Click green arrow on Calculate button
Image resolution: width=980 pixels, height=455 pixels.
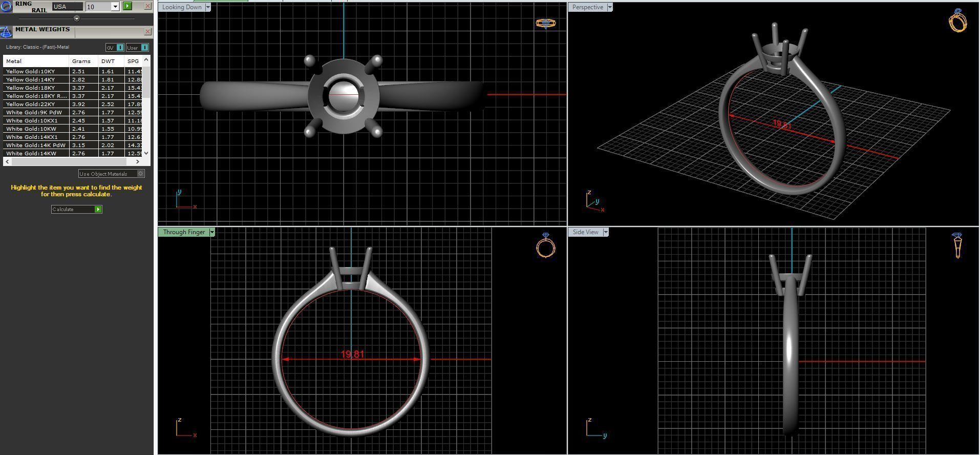pos(98,209)
